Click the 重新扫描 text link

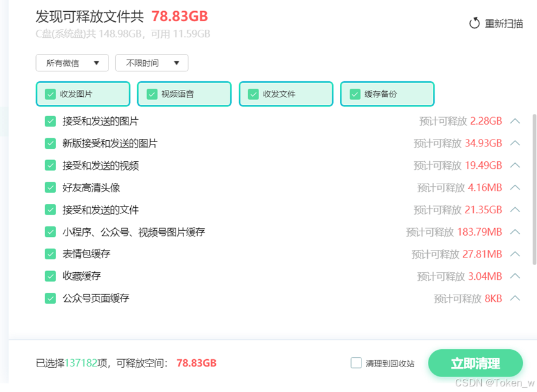point(504,24)
